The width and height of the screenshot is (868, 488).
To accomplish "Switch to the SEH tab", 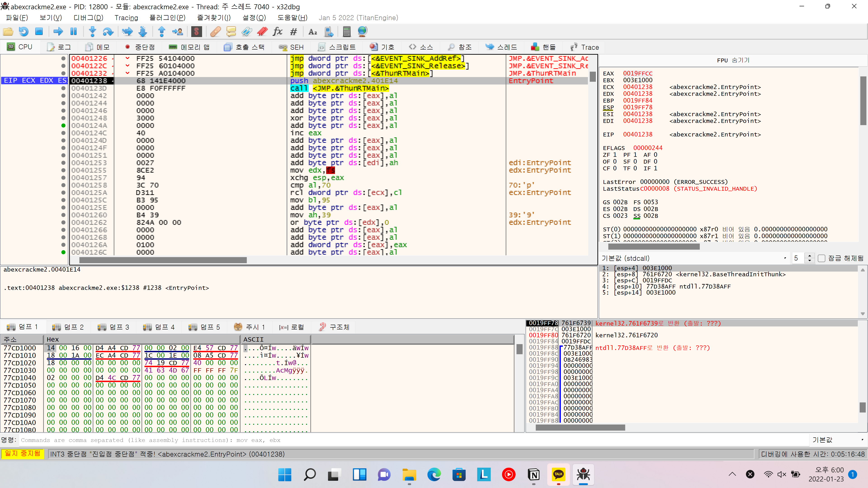I will [x=291, y=47].
